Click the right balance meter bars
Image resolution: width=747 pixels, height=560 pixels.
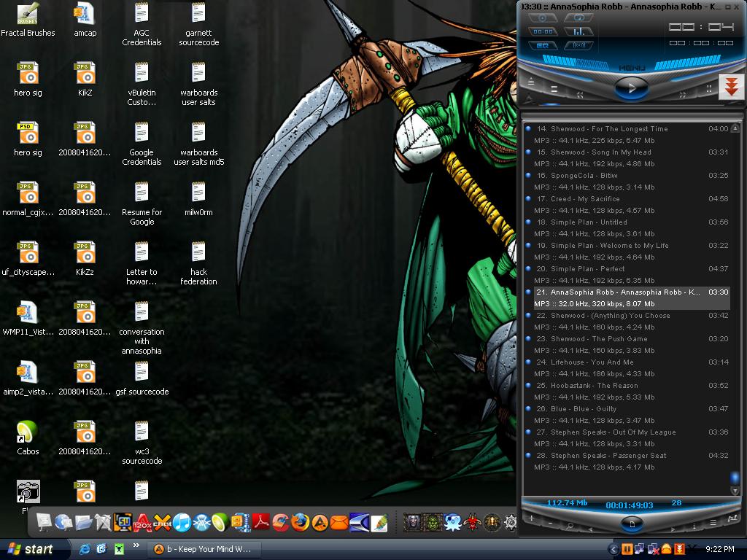(686, 61)
